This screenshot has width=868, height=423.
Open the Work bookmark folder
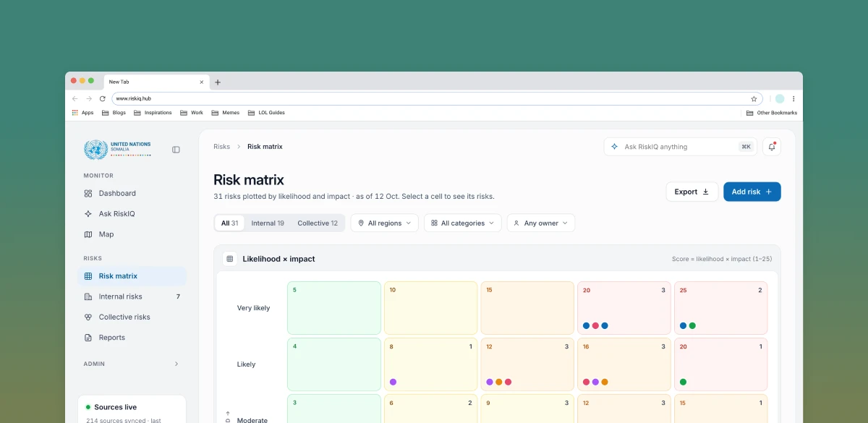[x=192, y=113]
